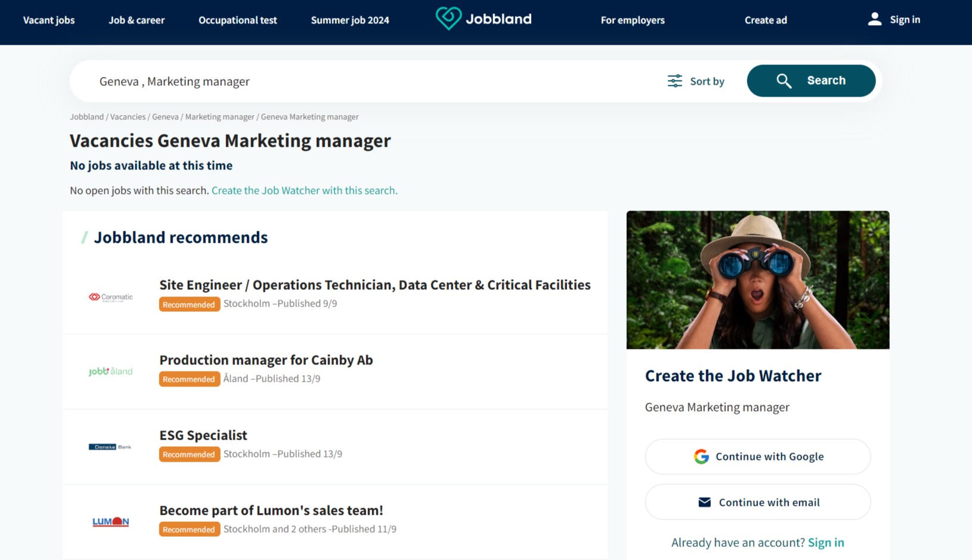Screen dimensions: 972x560
Task: Click the Sort by filter icon
Action: tap(674, 81)
